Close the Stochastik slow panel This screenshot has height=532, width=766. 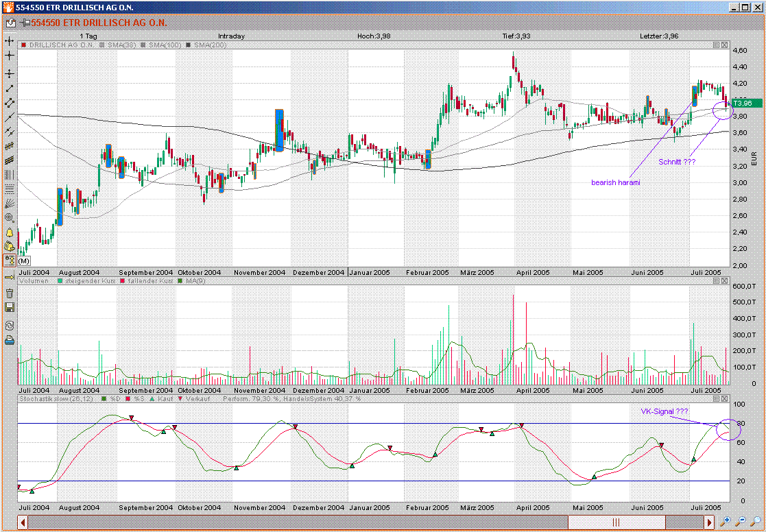pos(724,398)
